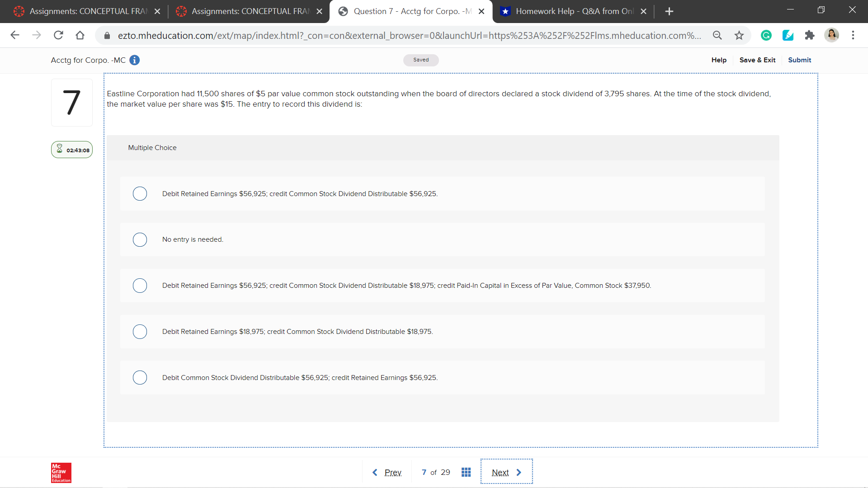Screen dimensions: 868x488
Task: Go to the Next question
Action: (506, 472)
